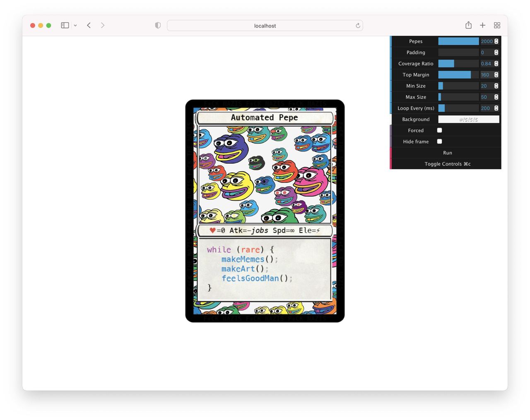
Task: Adjust the Min Size slider
Action: [458, 86]
